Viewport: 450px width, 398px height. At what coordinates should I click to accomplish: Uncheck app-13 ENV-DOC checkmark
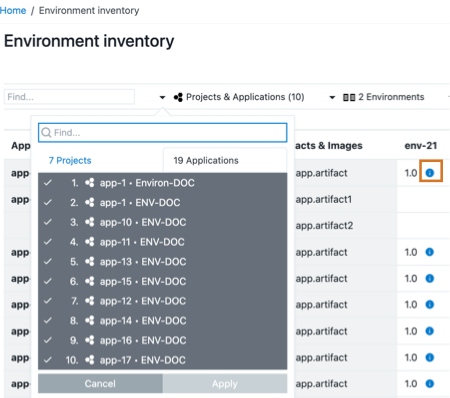pos(48,261)
